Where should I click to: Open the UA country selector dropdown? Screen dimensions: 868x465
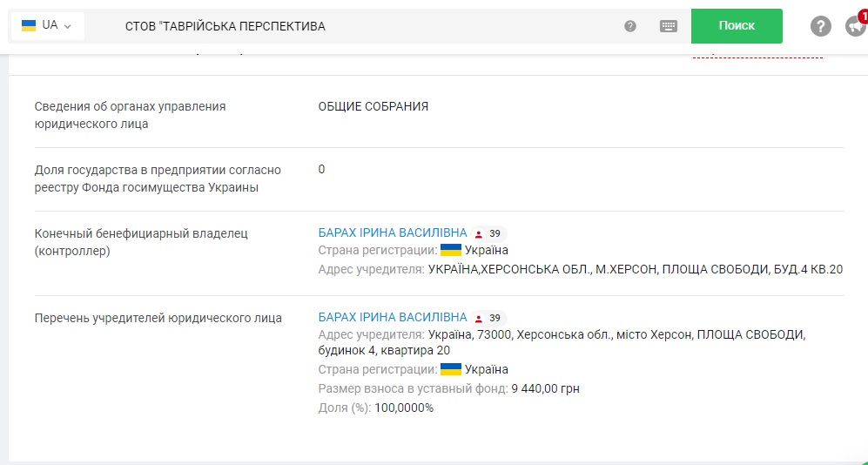pos(47,25)
